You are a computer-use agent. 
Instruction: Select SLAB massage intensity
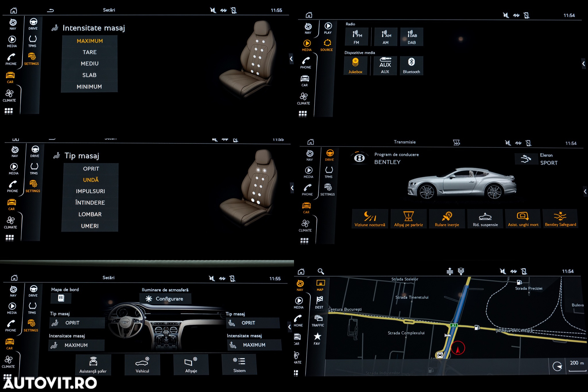tap(90, 75)
